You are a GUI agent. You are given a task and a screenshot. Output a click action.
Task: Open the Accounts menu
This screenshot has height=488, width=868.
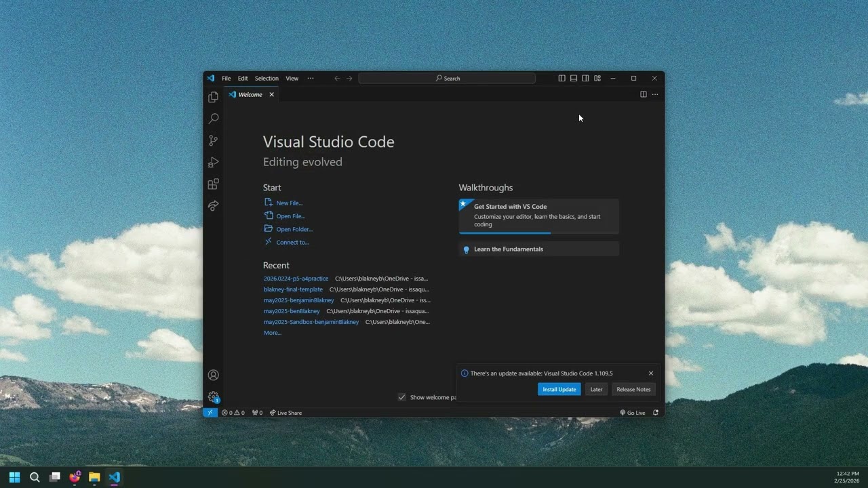[214, 375]
